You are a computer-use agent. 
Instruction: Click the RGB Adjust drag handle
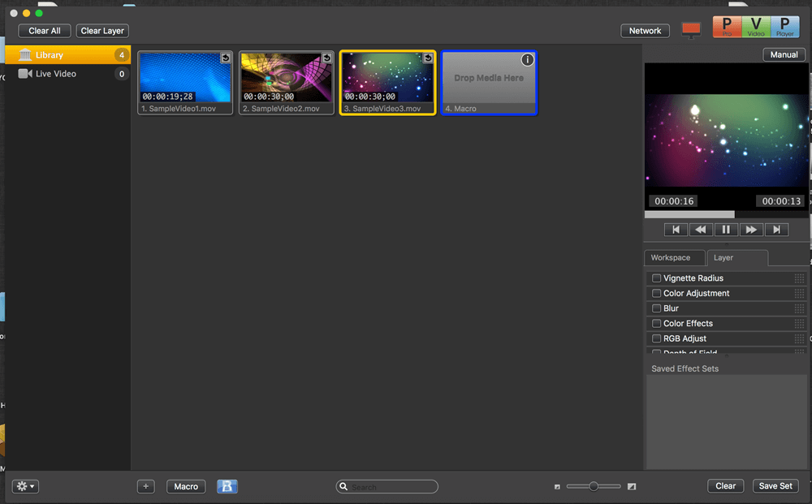(799, 338)
